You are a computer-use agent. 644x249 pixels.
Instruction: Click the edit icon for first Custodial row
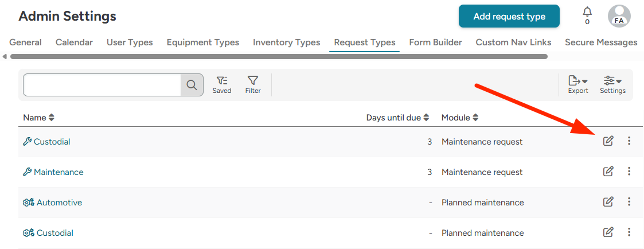click(608, 141)
